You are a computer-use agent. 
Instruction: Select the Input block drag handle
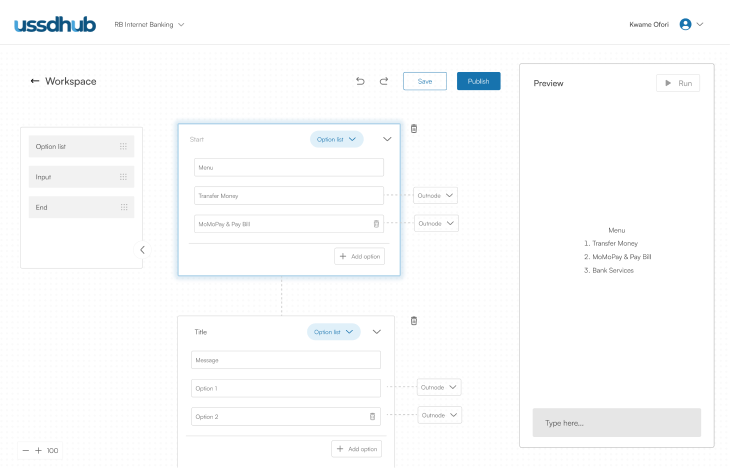(x=123, y=177)
